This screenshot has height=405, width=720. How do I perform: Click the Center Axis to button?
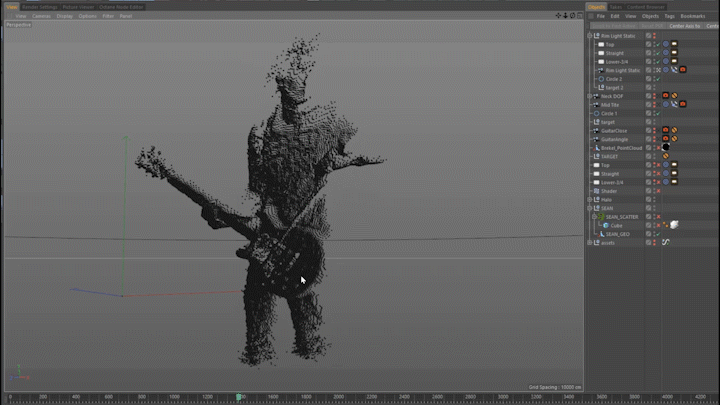tap(685, 26)
